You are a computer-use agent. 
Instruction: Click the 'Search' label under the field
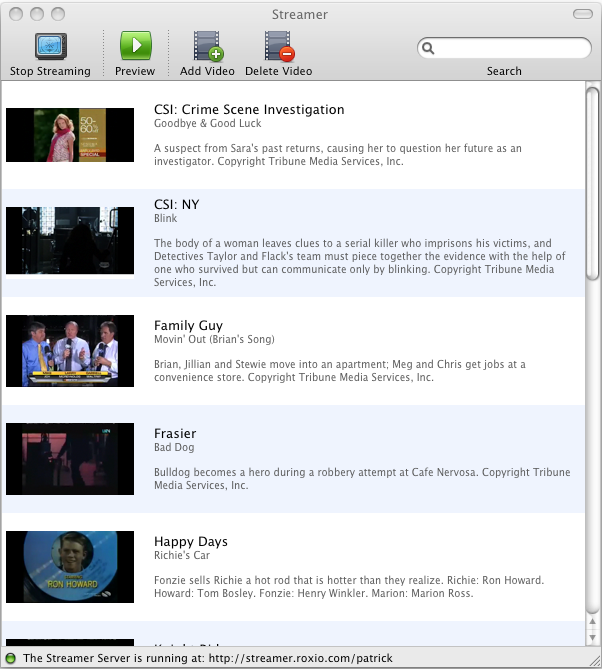pos(504,71)
